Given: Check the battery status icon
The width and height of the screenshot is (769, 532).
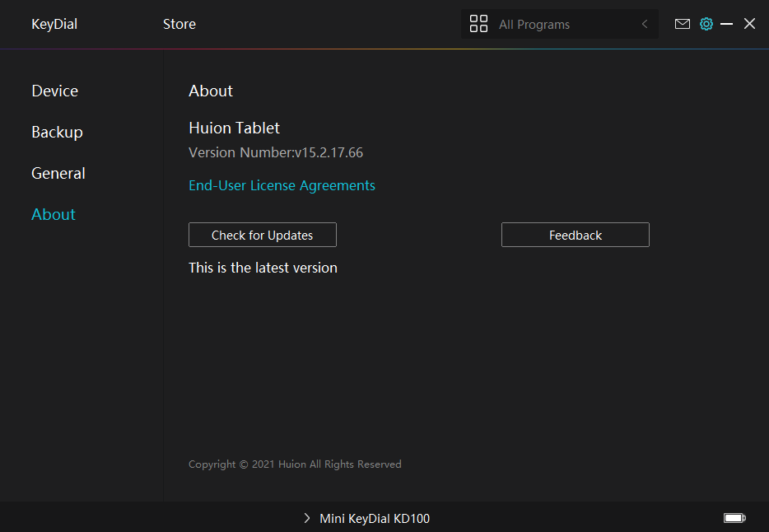Looking at the screenshot, I should pos(734,518).
